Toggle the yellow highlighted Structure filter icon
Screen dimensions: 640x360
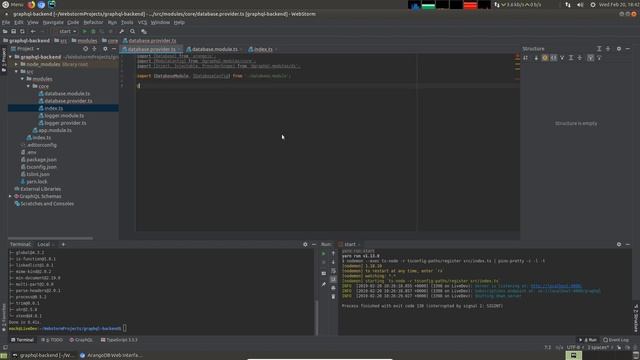[544, 58]
